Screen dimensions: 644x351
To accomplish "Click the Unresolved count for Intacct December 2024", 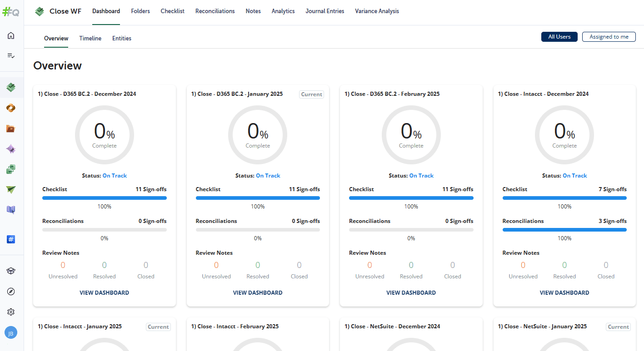I will (523, 265).
